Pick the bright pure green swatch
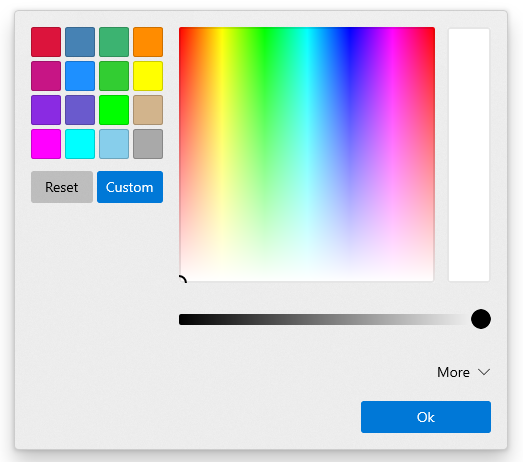Image resolution: width=523 pixels, height=462 pixels. 114,110
